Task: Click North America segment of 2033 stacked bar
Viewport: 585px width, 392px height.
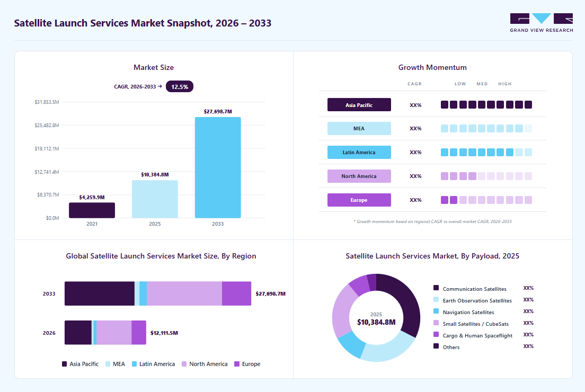Action: tap(184, 293)
